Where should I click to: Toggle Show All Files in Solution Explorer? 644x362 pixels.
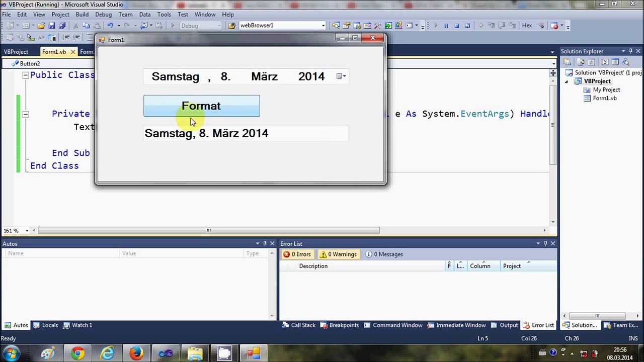pyautogui.click(x=581, y=62)
